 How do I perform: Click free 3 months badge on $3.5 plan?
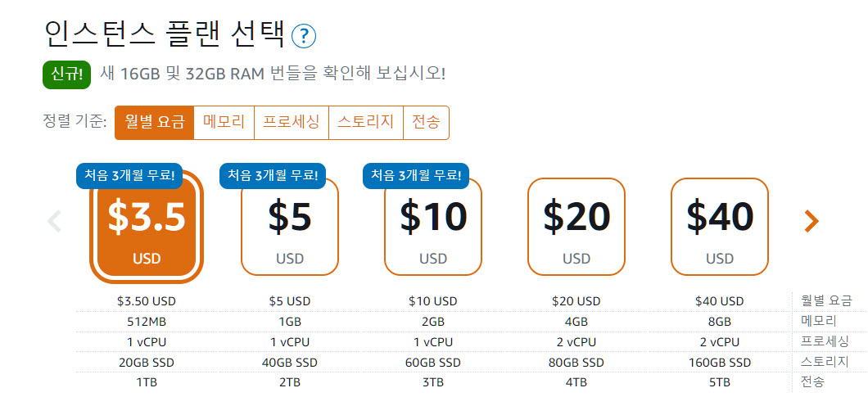tap(129, 176)
